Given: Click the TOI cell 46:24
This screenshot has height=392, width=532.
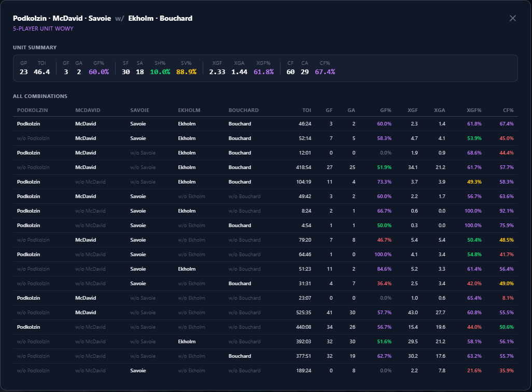Looking at the screenshot, I should [305, 124].
